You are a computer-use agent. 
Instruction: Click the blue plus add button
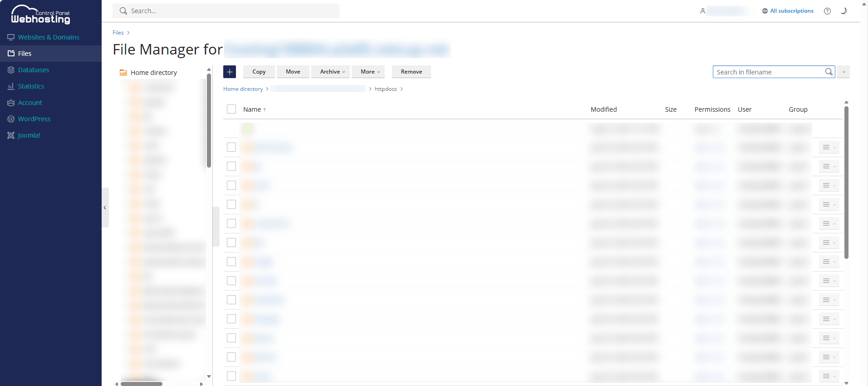[x=230, y=72]
